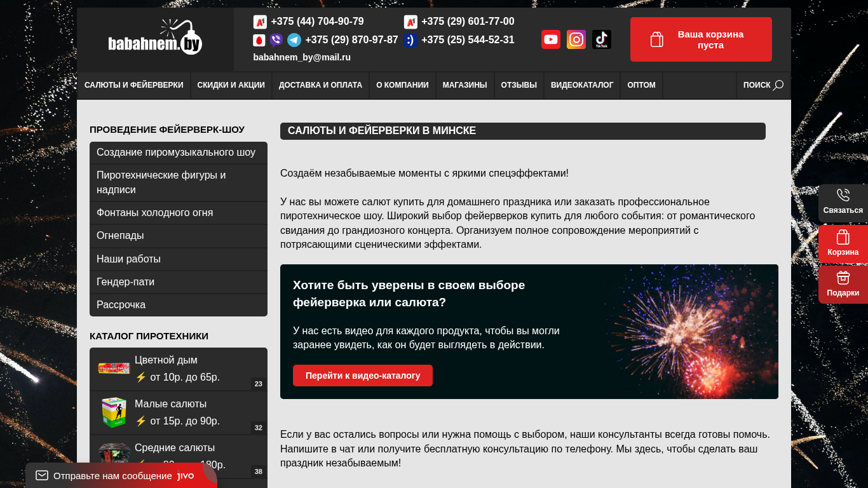This screenshot has height=488, width=868.
Task: Open the Средние салюты category
Action: (179, 456)
